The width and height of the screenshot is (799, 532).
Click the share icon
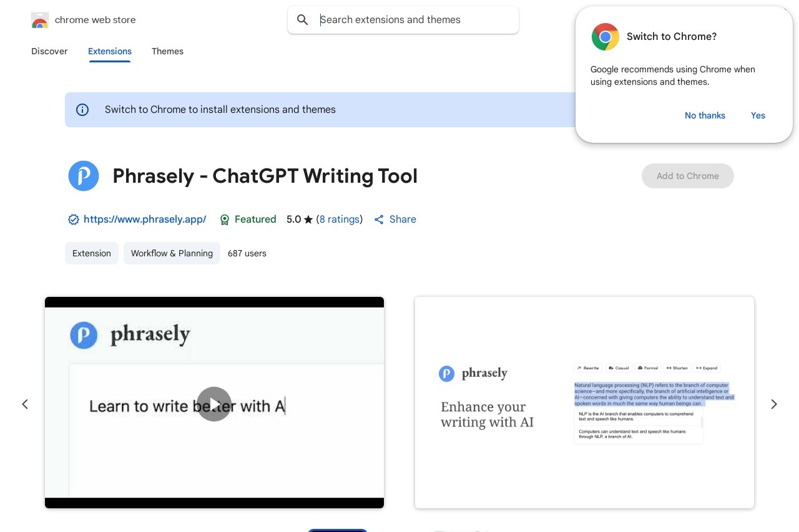tap(379, 220)
